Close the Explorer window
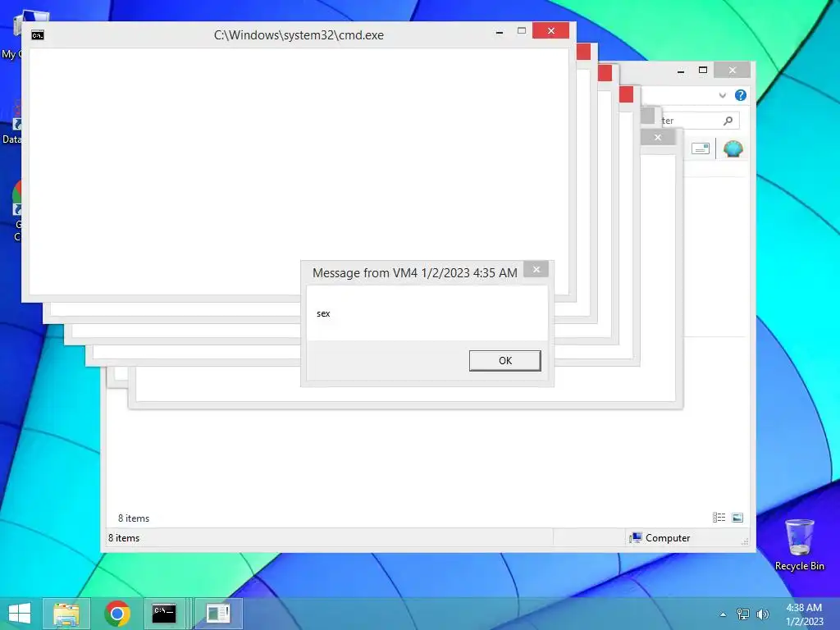Screen dimensions: 840x630 pos(733,71)
